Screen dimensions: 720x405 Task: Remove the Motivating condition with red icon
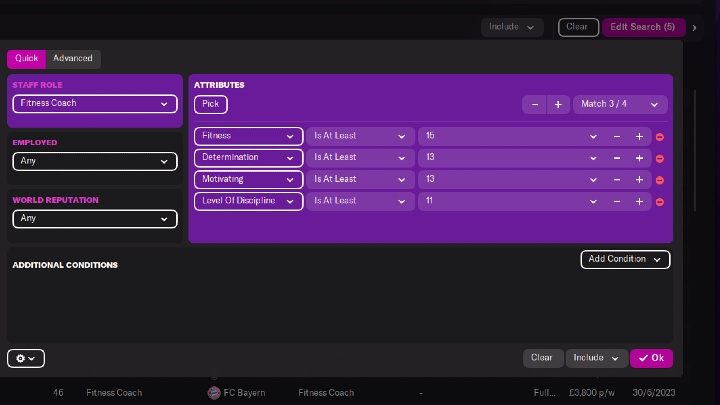point(660,180)
